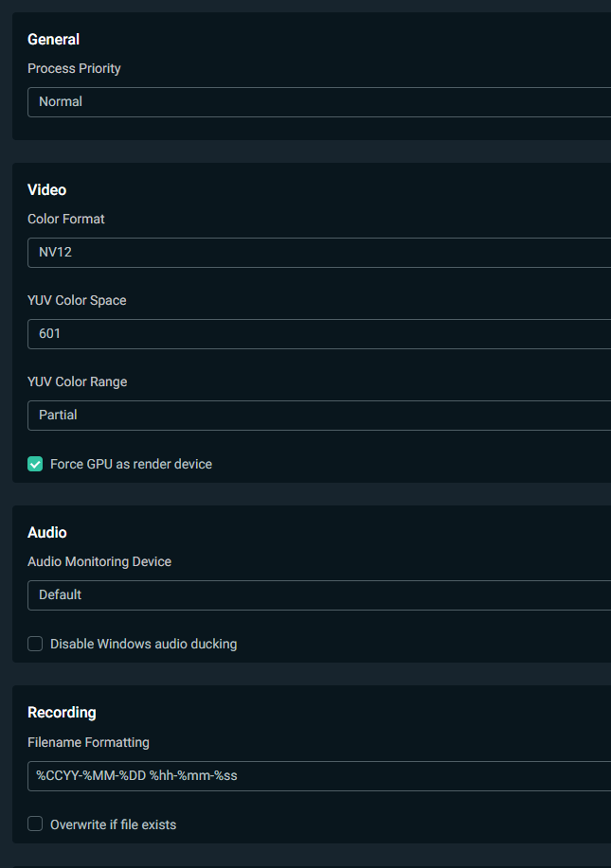Open the YUV Color Space dropdown showing 601

pos(319,334)
